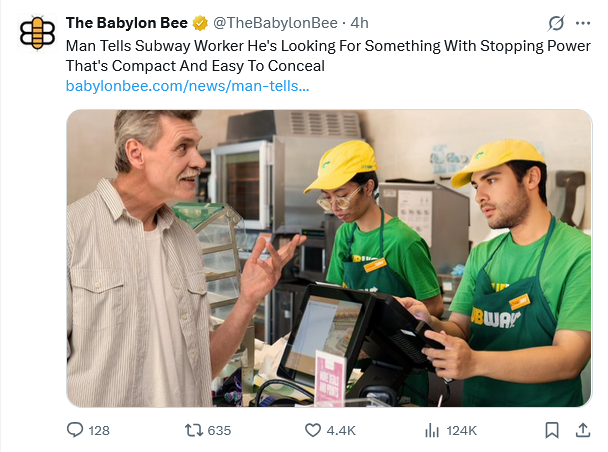This screenshot has width=608, height=452.
Task: Click the 124K views count
Action: click(461, 430)
